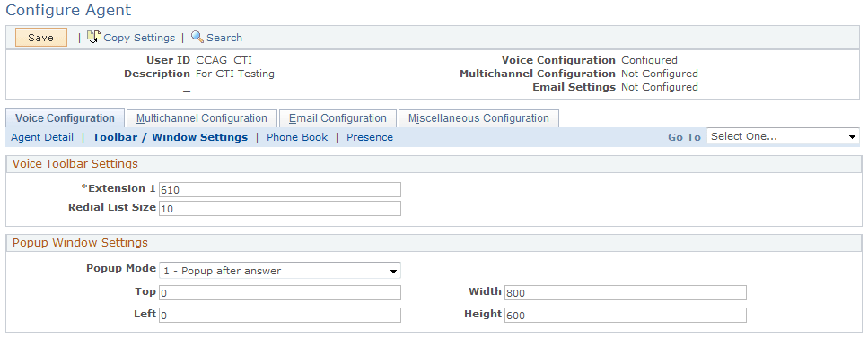Click the Redial List Size field
Screen dimensions: 868x338
(279, 209)
